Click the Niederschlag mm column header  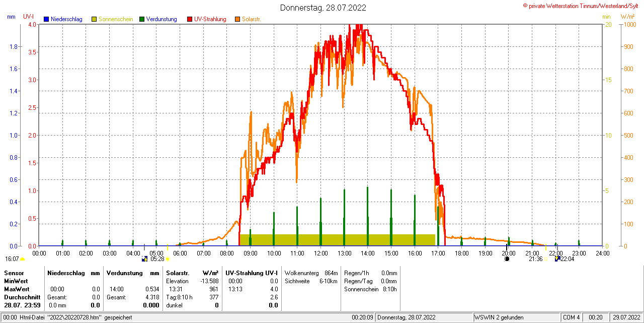click(73, 273)
